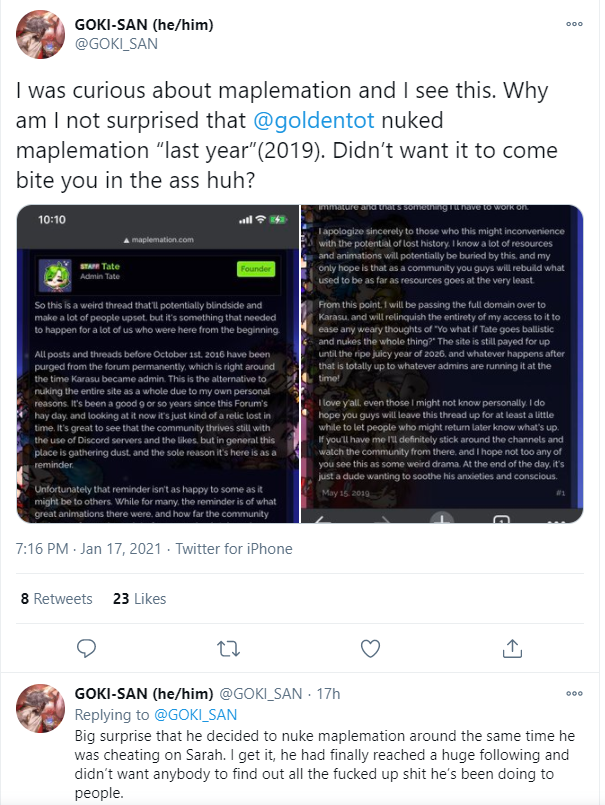Like the tweet with the heart icon

370,648
